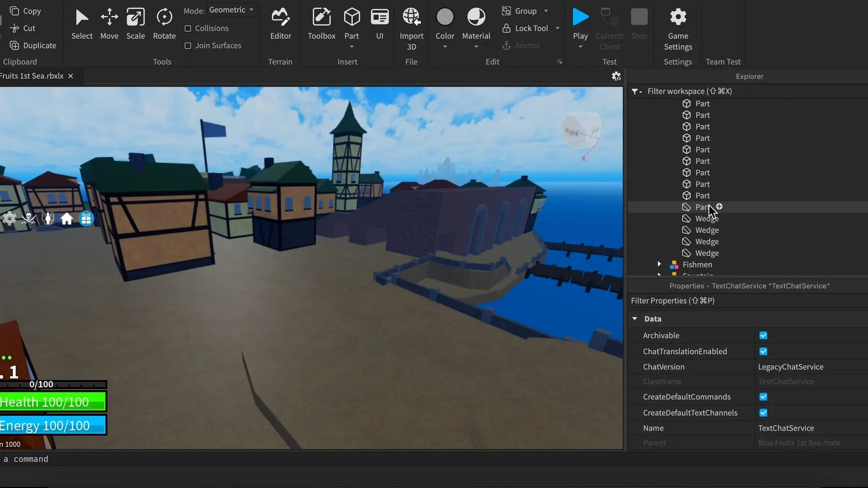Click the Copy button
Image resolution: width=868 pixels, height=488 pixels.
pos(25,11)
